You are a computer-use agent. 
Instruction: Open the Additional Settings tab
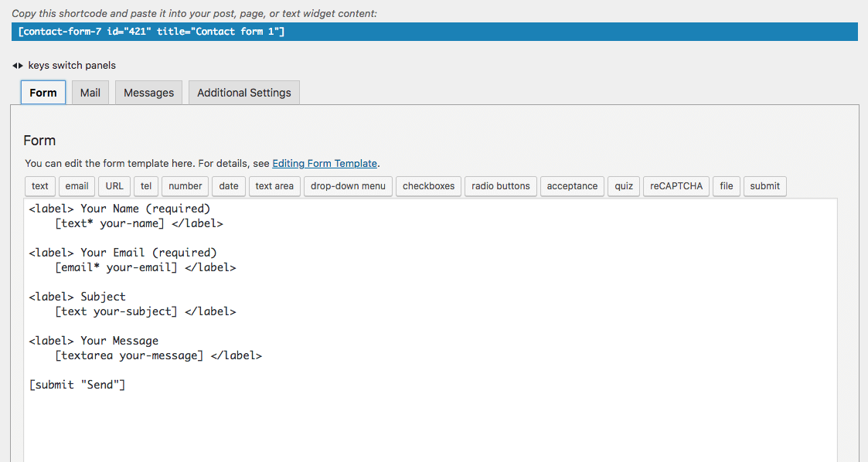coord(243,93)
